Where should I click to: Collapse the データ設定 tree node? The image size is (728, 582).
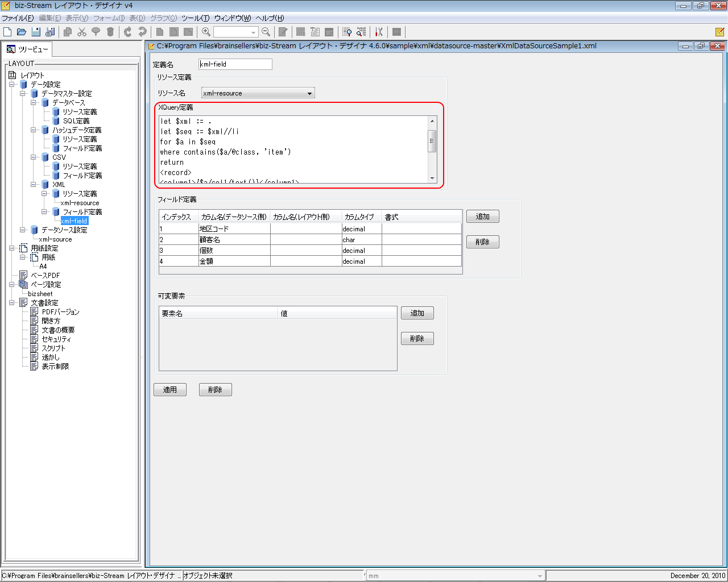pos(12,84)
